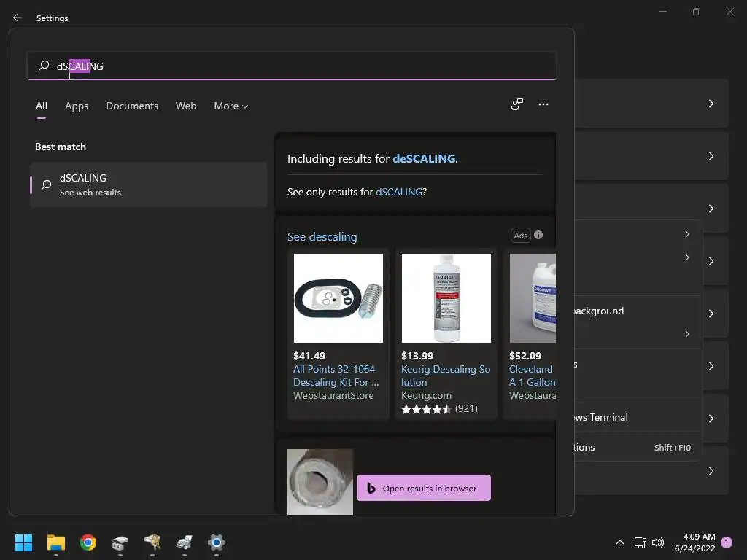Open the Windows Start menu
This screenshot has height=560, width=747.
click(23, 542)
